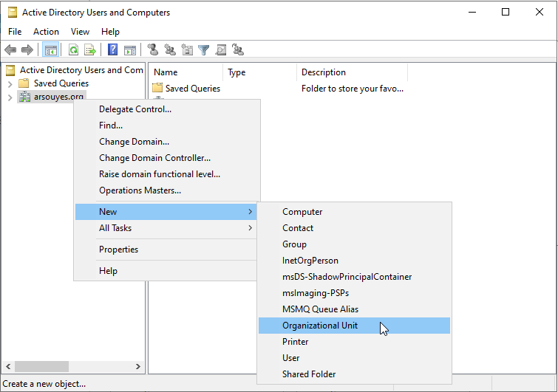Open filter options via funnel icon

tap(203, 50)
